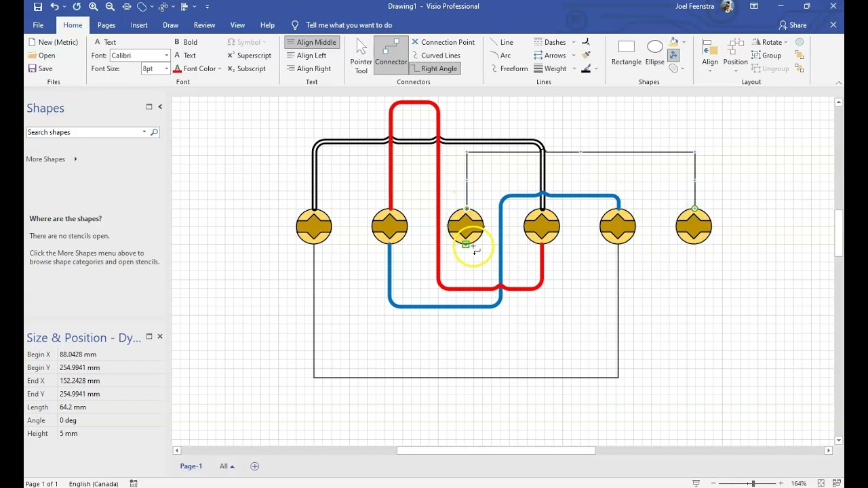Click Tell me what you want to do
This screenshot has height=488, width=868.
349,25
